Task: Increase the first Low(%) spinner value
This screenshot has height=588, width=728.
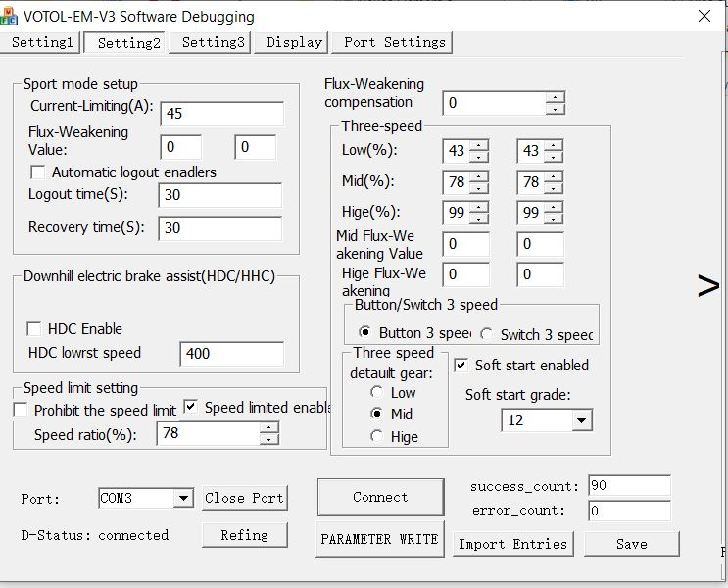Action: click(479, 146)
